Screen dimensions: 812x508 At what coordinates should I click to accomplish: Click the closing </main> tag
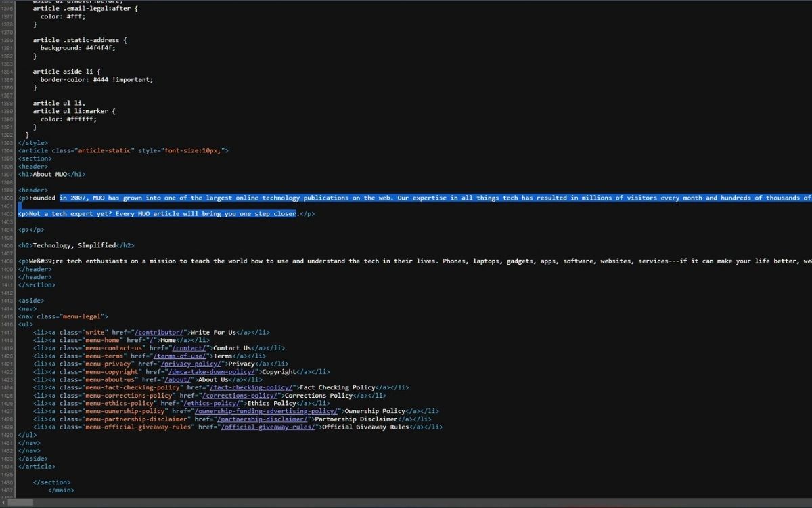61,490
